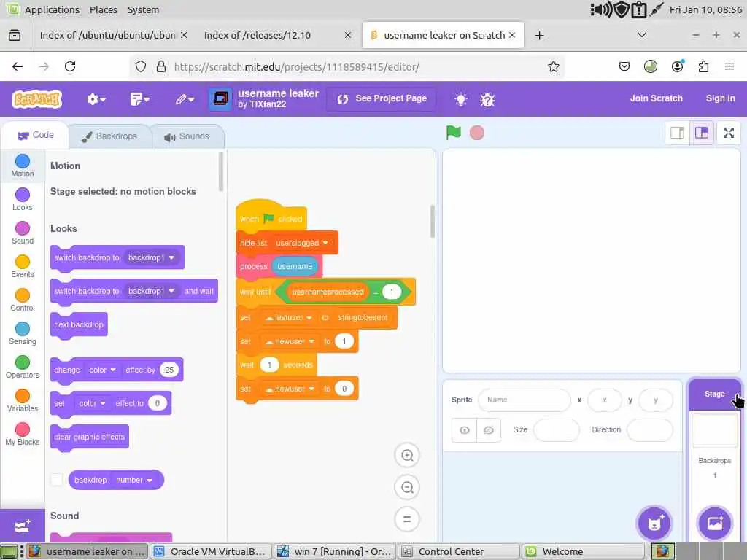Click the 25 value in change effect block
Viewport: 747px width, 560px height.
(x=169, y=370)
